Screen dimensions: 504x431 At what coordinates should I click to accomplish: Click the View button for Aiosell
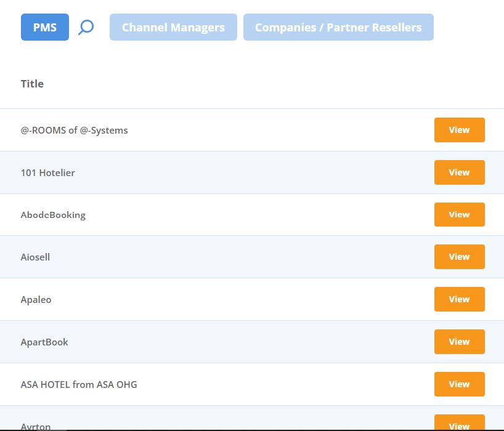click(459, 257)
